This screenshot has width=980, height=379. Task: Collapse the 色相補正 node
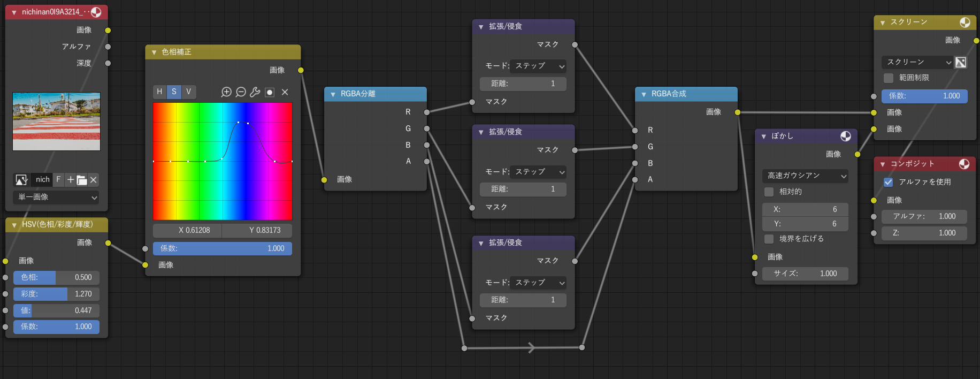coord(154,52)
